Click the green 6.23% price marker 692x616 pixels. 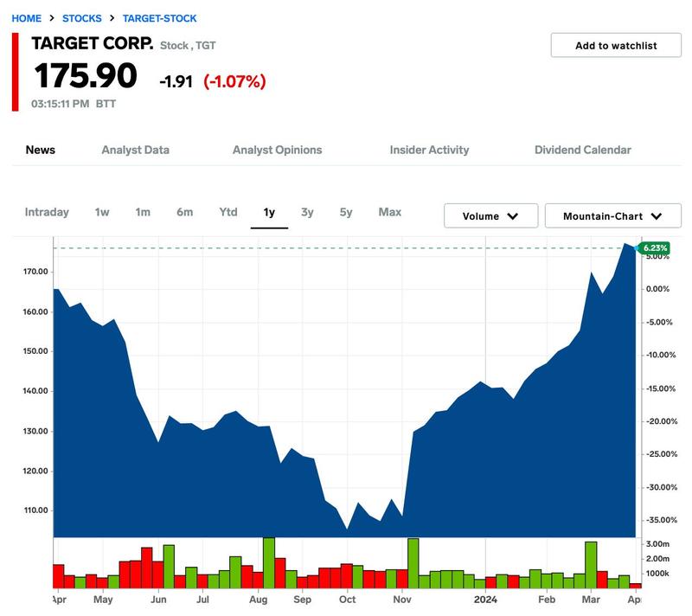(x=655, y=248)
